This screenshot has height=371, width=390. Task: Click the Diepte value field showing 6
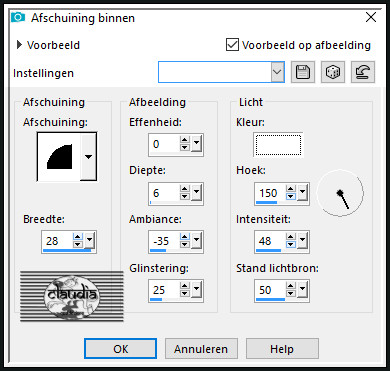(165, 193)
